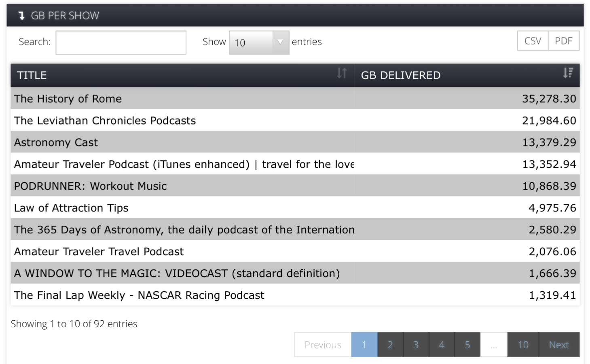
Task: Click the 1,666.39 GB value
Action: [x=552, y=273]
